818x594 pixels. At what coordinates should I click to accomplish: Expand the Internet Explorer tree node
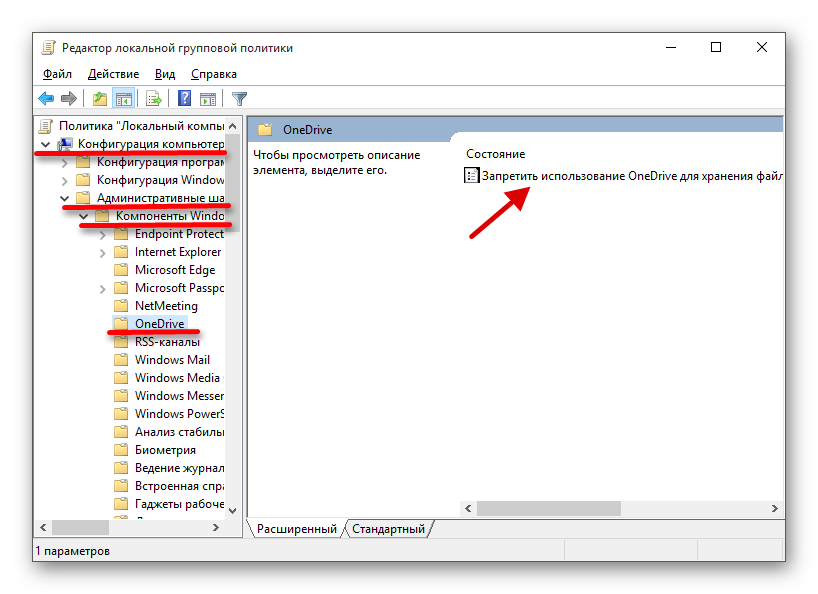click(101, 251)
